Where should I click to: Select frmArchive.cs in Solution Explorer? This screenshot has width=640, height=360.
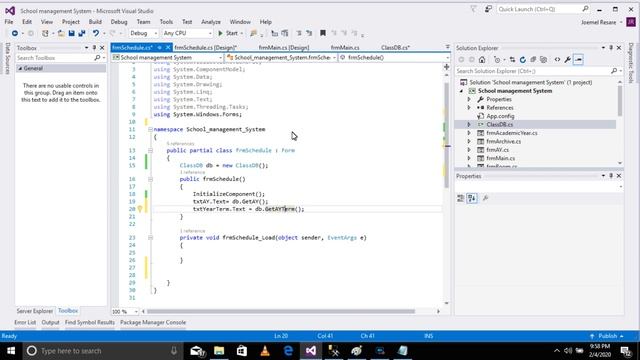pyautogui.click(x=503, y=141)
